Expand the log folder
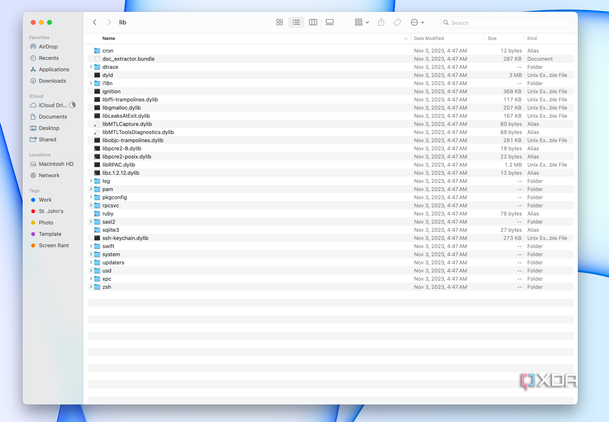 pyautogui.click(x=91, y=181)
